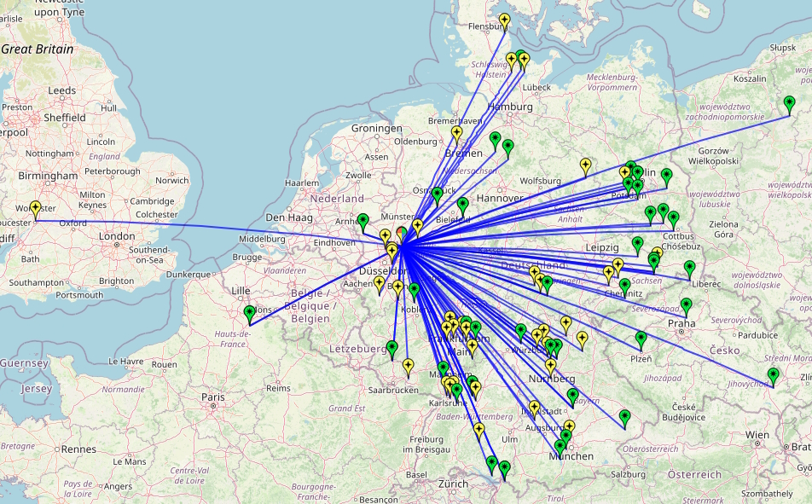The image size is (812, 504).
Task: Click the green marker above Liberec
Action: [x=689, y=268]
